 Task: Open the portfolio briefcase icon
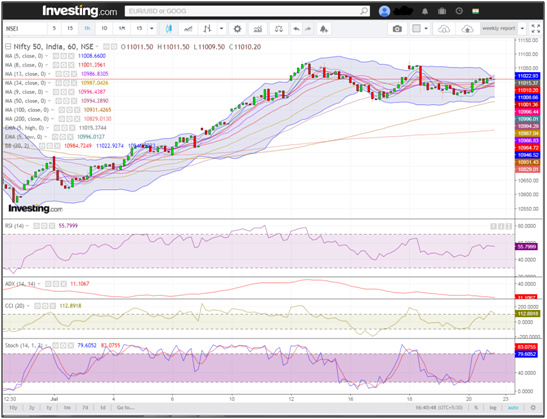(442, 12)
